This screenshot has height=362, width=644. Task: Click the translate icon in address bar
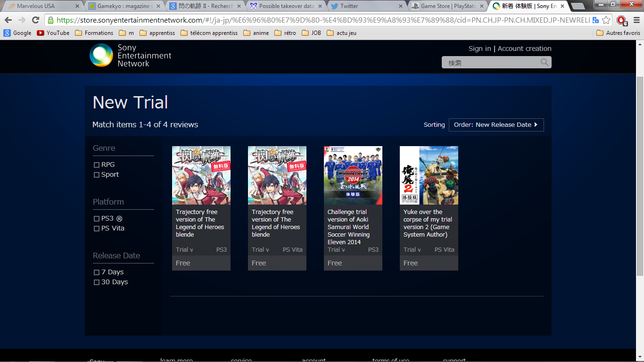pyautogui.click(x=595, y=20)
